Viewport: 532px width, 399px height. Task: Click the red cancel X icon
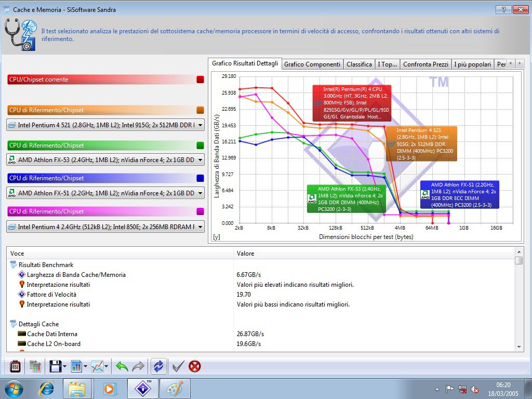[195, 366]
